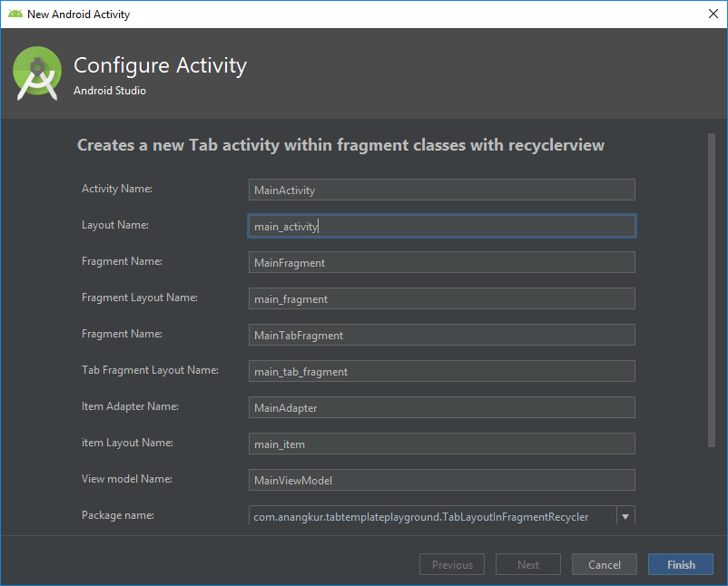Image resolution: width=728 pixels, height=586 pixels.
Task: Click the vertical scrollbar of the form
Action: point(712,290)
